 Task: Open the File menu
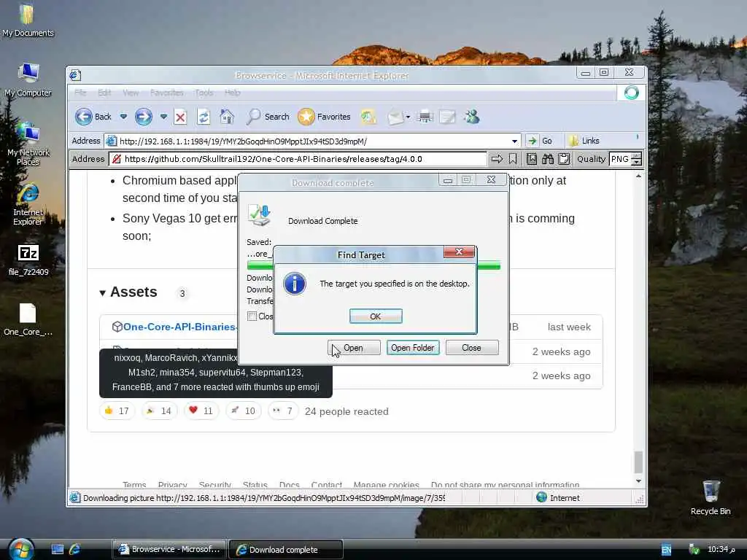80,93
